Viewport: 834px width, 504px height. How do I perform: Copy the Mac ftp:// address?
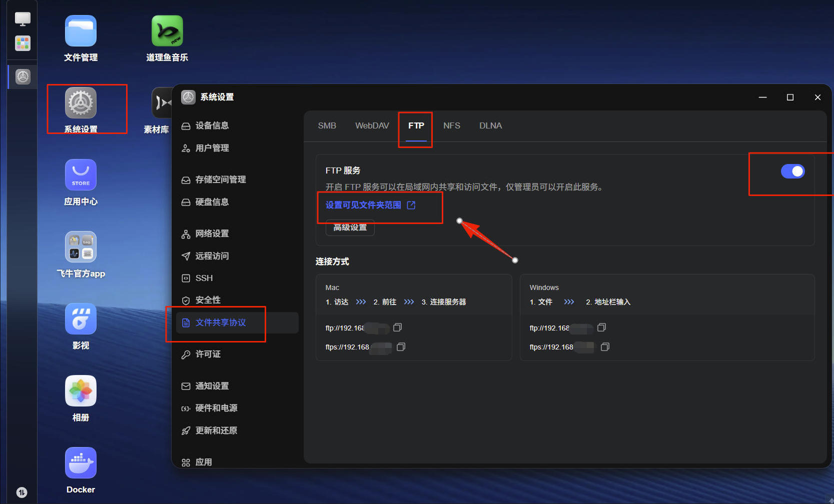click(398, 327)
